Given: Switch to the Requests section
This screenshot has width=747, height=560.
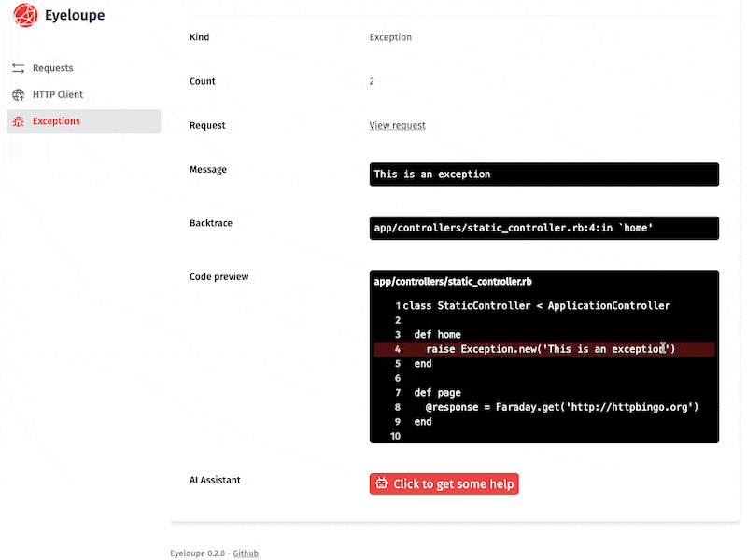Looking at the screenshot, I should click(x=53, y=67).
